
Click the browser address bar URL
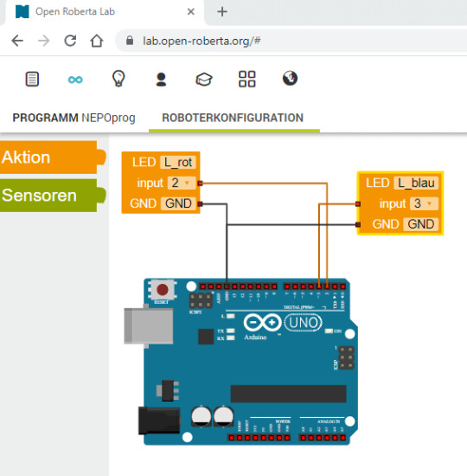pos(202,41)
